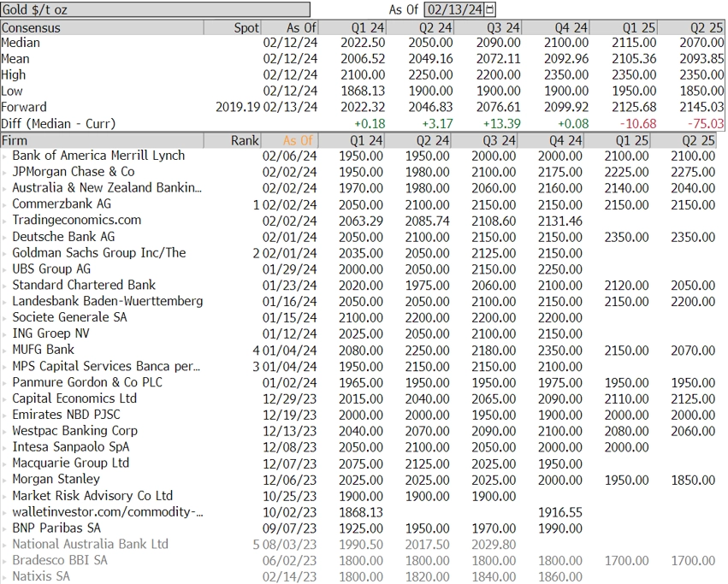Select the Mean consensus row label
Viewport: 728px width, 584px height.
click(15, 59)
